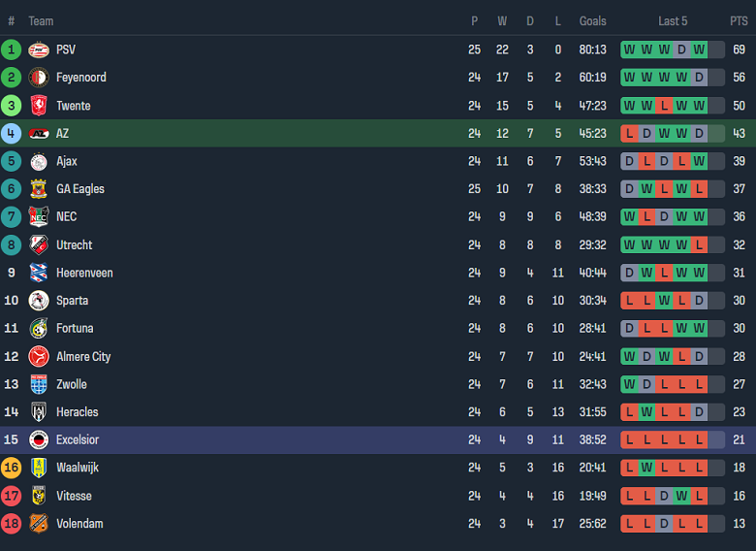Image resolution: width=756 pixels, height=551 pixels.
Task: Click PSV's most recent green W result
Action: pos(699,49)
